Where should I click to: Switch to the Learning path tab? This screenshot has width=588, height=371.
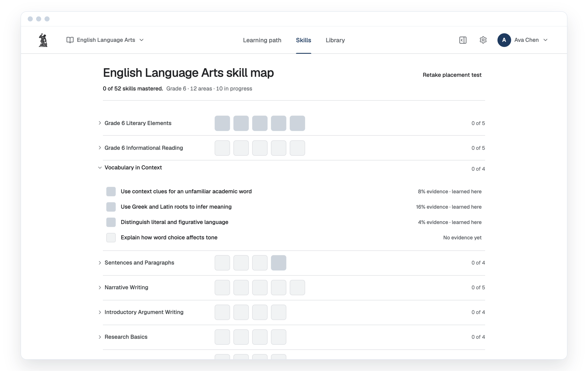(x=262, y=40)
